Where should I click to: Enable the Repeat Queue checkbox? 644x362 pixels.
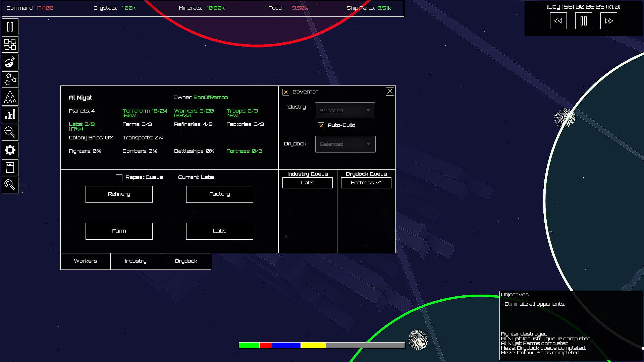tap(119, 178)
